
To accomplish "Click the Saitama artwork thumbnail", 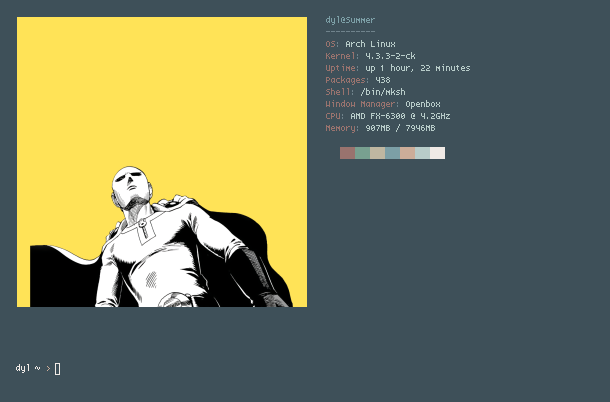I will coord(162,162).
